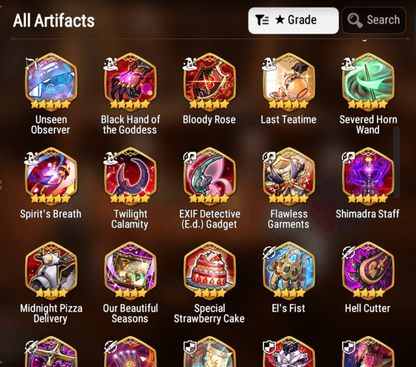Click the filter lines icon beside Grade
The image size is (416, 367).
pyautogui.click(x=262, y=20)
